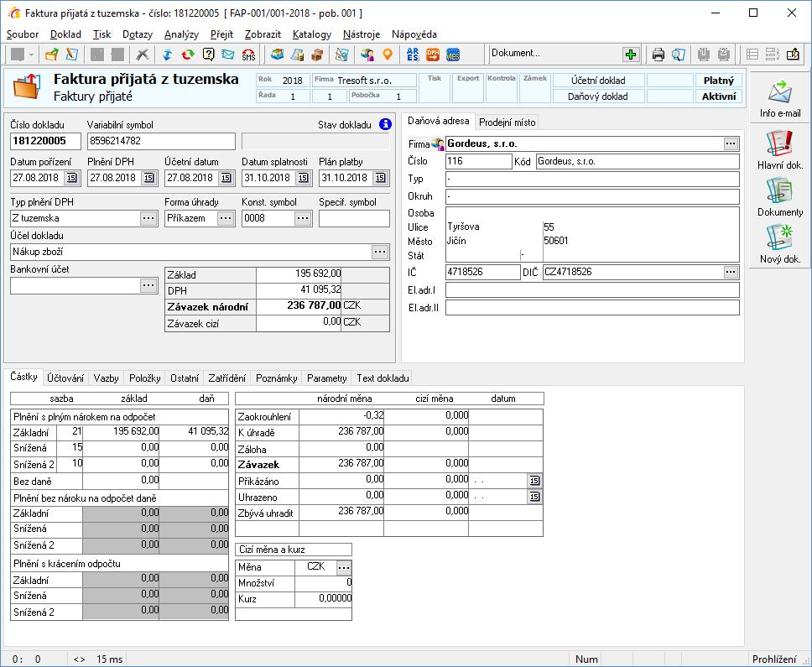Click the blue info icon beside Stav dokladu
This screenshot has width=812, height=667.
(385, 124)
